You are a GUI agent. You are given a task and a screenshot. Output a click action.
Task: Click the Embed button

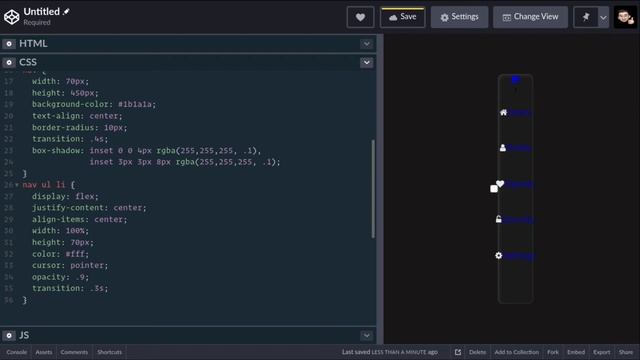(x=576, y=352)
